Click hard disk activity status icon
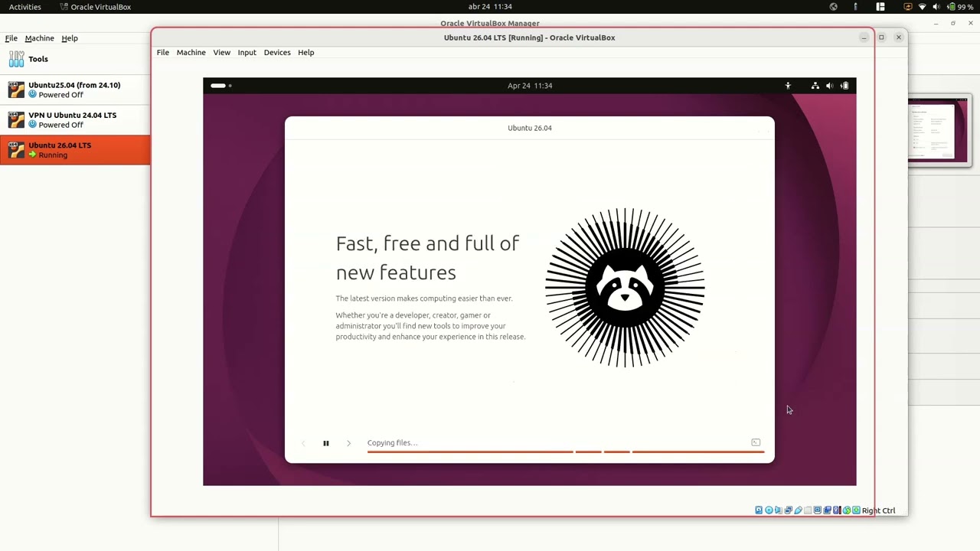 759,510
